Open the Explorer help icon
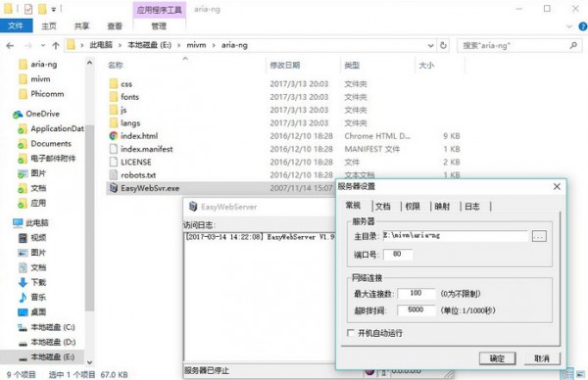The image size is (588, 380). point(583,26)
